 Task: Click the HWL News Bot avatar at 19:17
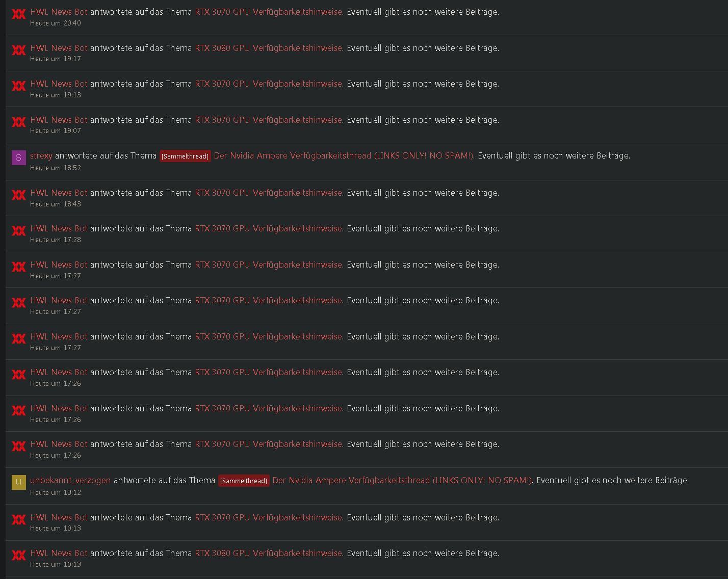(19, 50)
